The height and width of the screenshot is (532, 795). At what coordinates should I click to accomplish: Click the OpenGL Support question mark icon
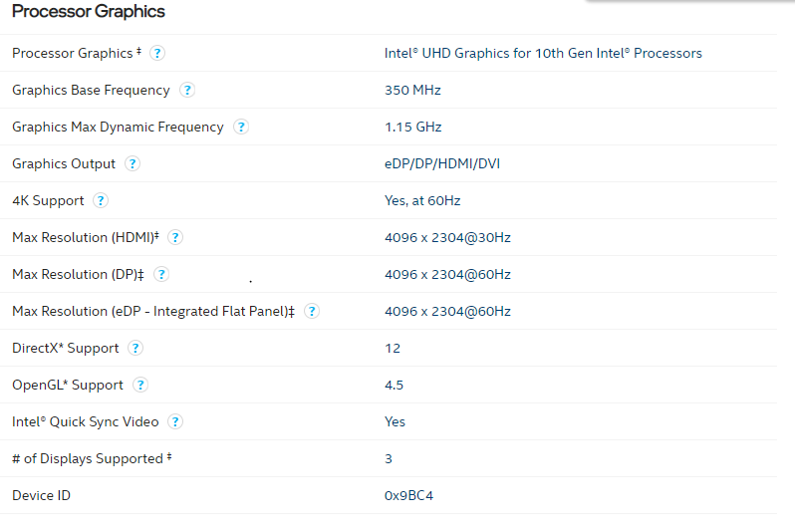[140, 386]
